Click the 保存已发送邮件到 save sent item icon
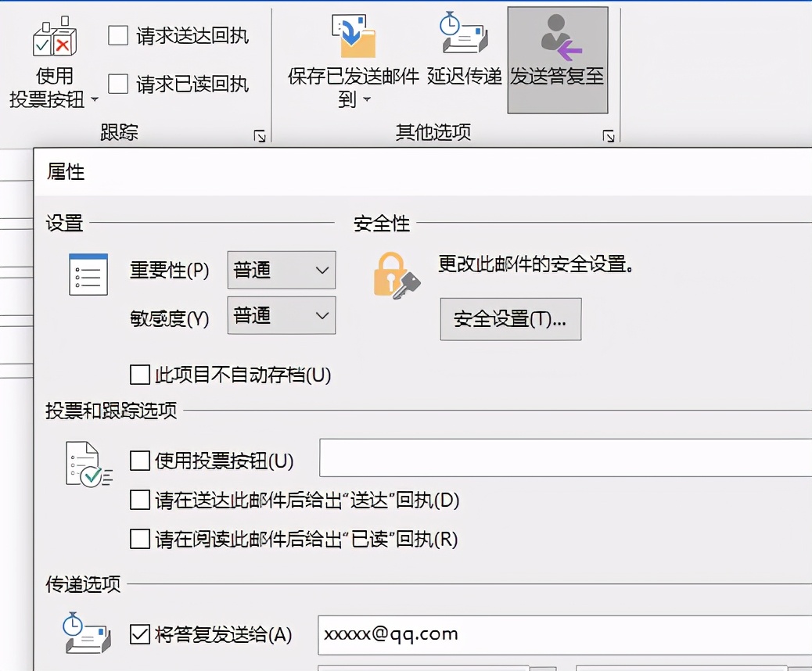This screenshot has width=812, height=671. 354,36
